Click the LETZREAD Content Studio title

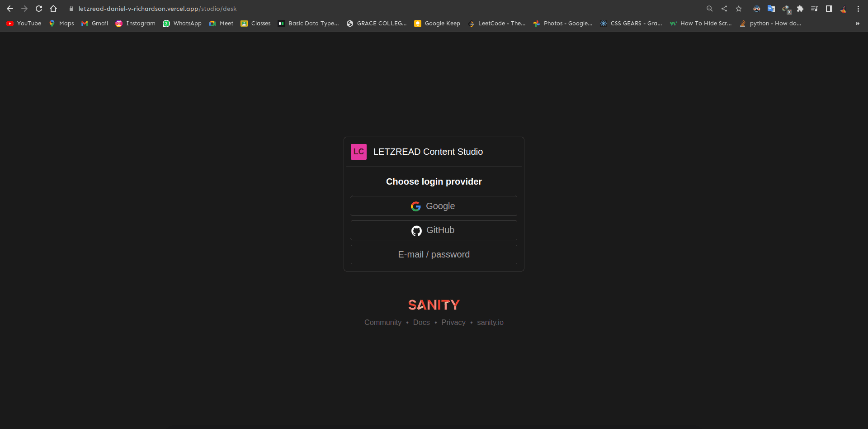tap(428, 152)
